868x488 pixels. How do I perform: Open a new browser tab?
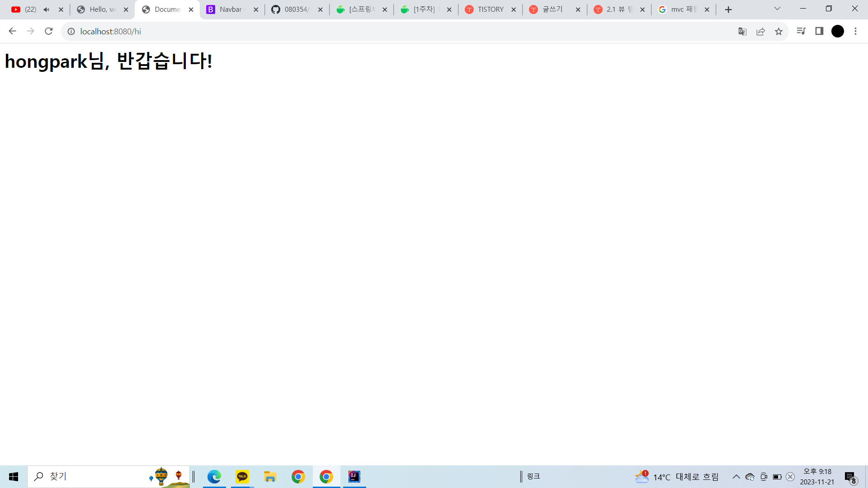728,9
